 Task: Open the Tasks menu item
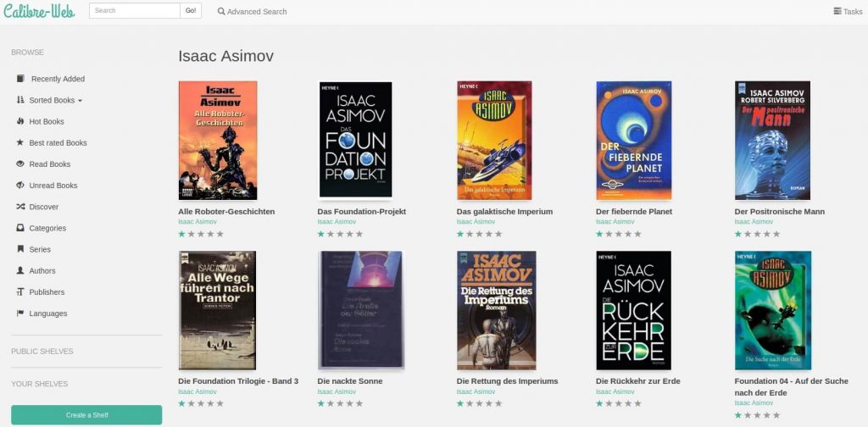848,12
